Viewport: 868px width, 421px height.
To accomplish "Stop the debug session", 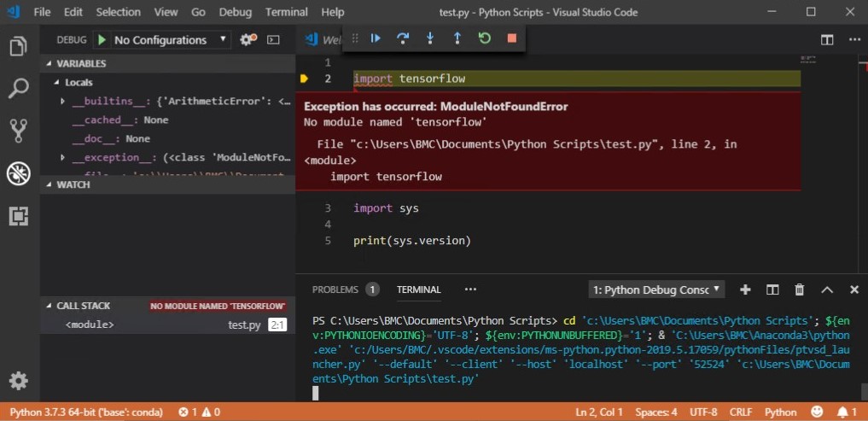I will coord(512,38).
